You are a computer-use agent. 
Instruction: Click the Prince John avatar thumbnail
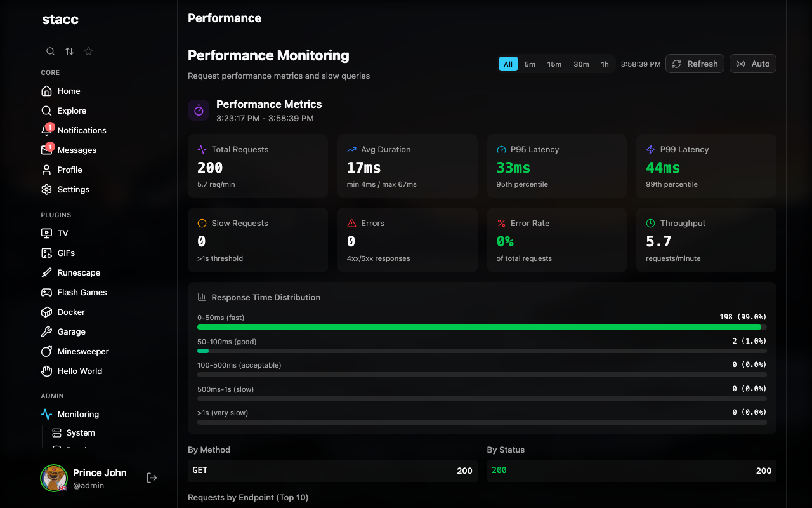54,478
